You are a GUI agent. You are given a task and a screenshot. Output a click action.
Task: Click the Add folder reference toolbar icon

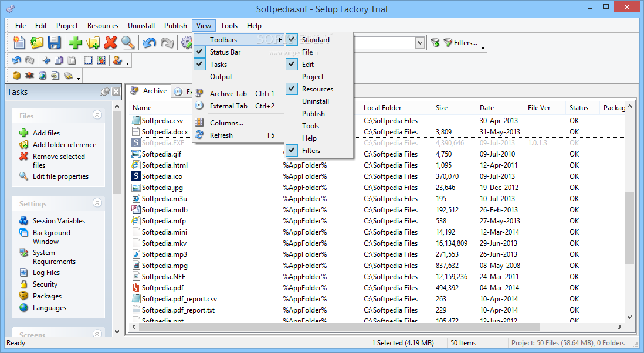(x=93, y=42)
